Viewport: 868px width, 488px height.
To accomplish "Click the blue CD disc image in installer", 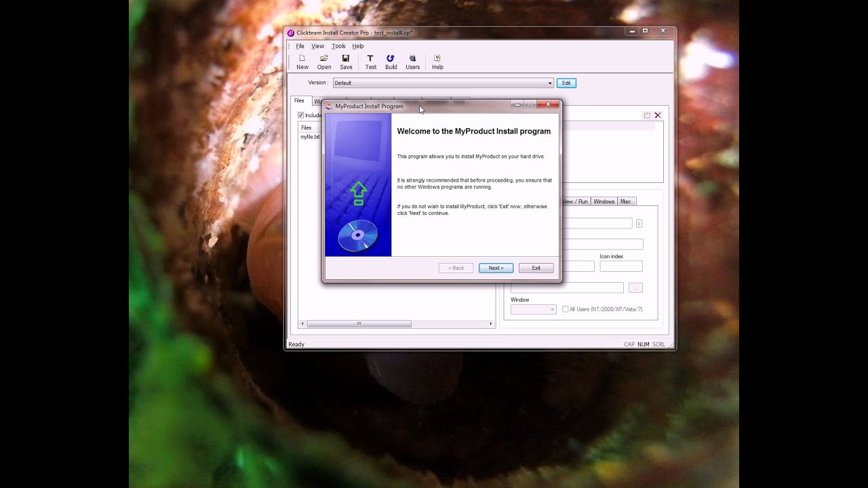I will (x=357, y=236).
